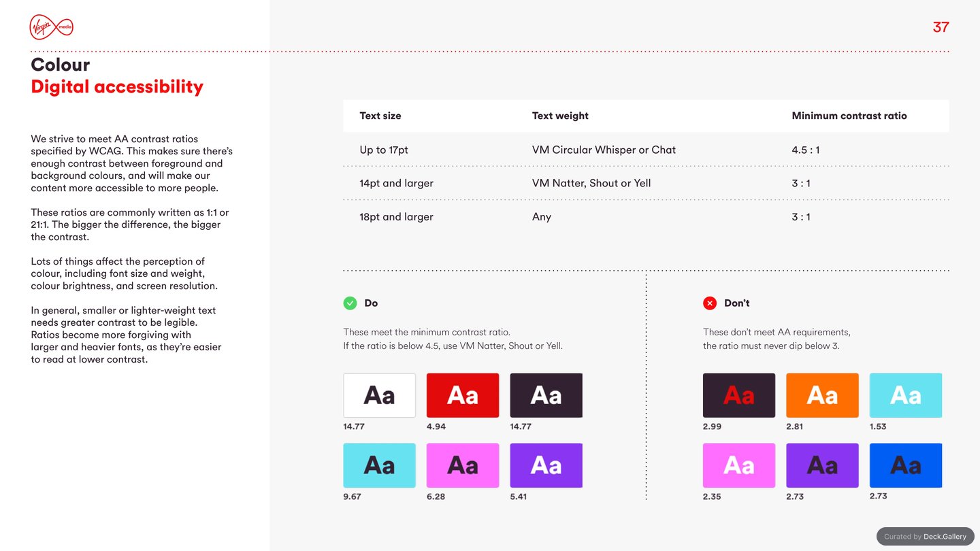980x551 pixels.
Task: Select the white swatch rated 14.77
Action: [x=379, y=395]
